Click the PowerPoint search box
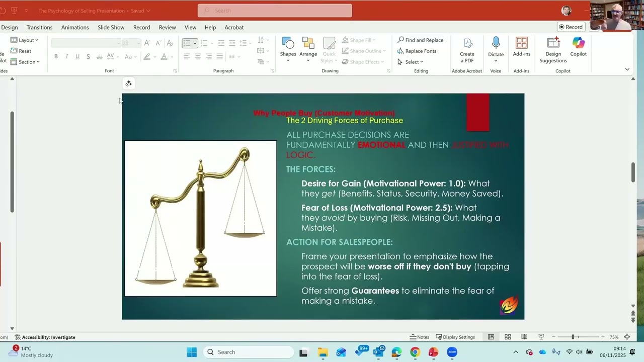 [275, 11]
